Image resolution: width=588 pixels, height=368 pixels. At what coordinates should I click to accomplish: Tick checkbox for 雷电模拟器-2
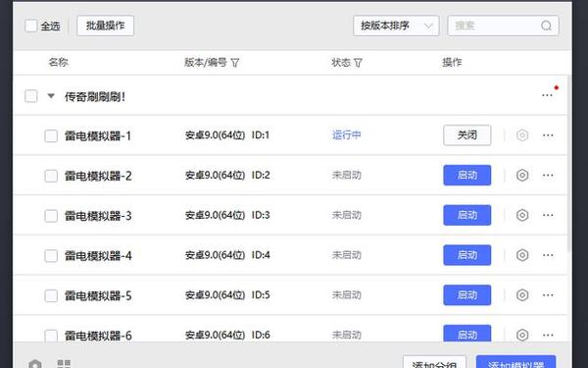click(x=51, y=176)
